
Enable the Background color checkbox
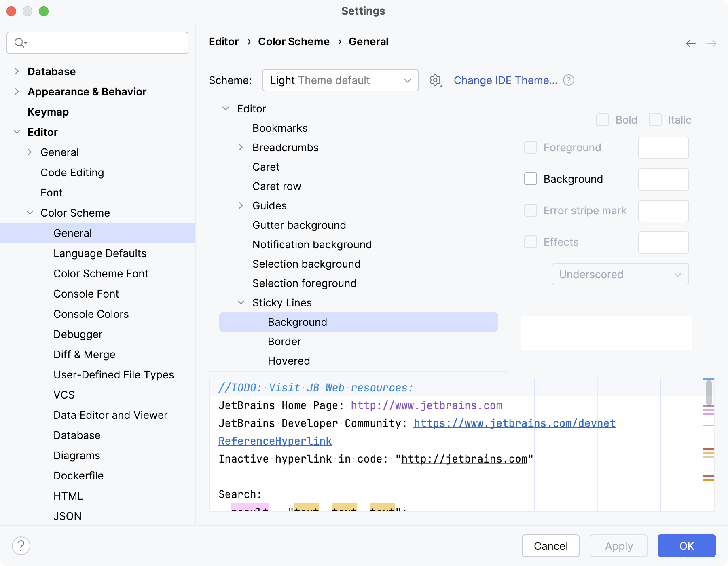pos(531,179)
